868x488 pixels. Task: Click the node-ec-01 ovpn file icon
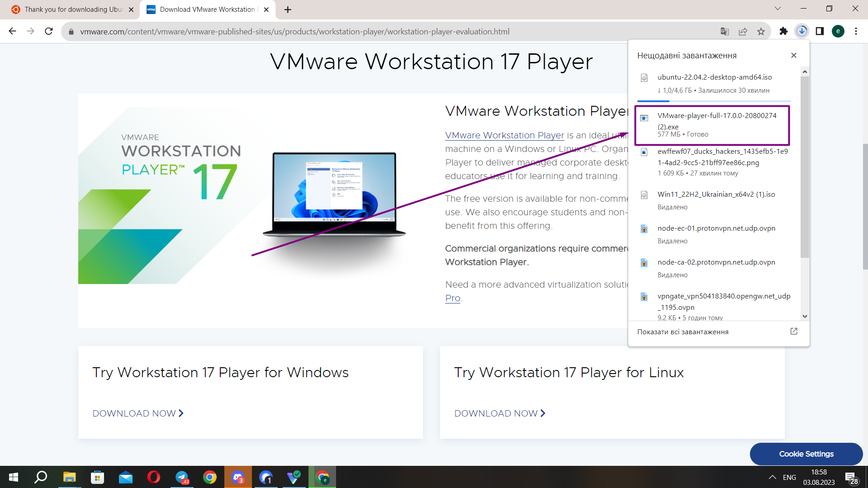pos(644,229)
